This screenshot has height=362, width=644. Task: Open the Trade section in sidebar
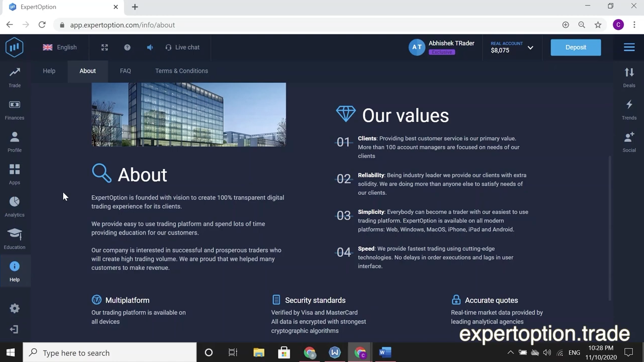click(x=15, y=77)
